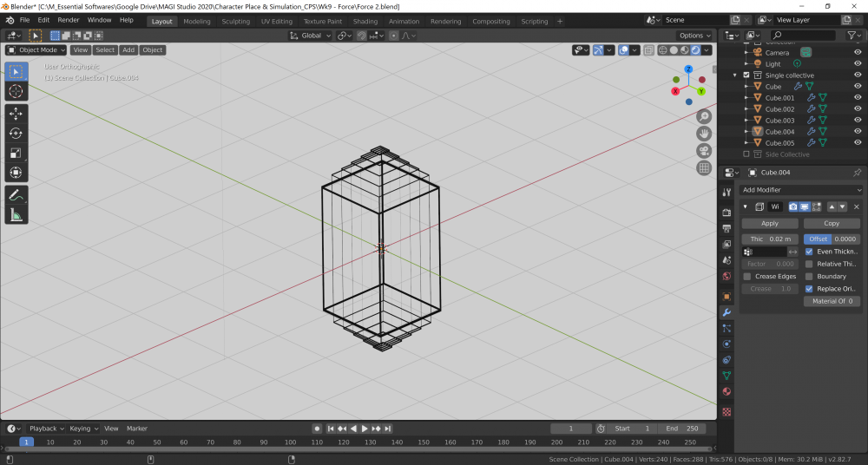
Task: Activate the Annotate tool
Action: [x=16, y=195]
